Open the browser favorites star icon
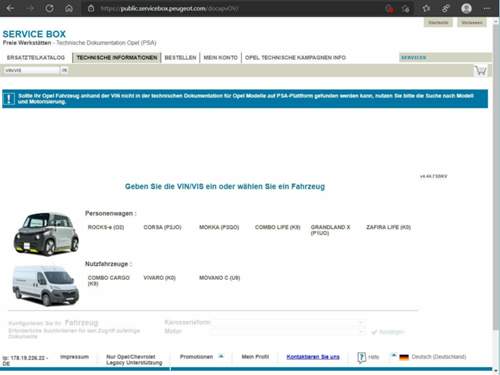This screenshot has height=375, width=500. coord(426,8)
